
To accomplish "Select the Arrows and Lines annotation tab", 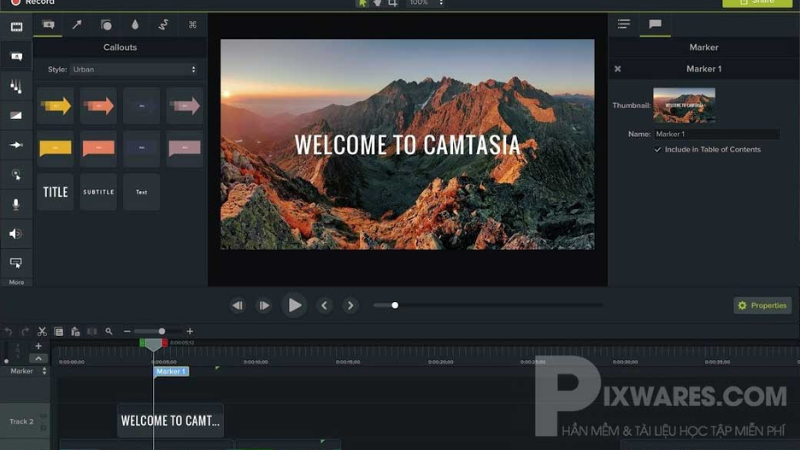I will (x=77, y=25).
